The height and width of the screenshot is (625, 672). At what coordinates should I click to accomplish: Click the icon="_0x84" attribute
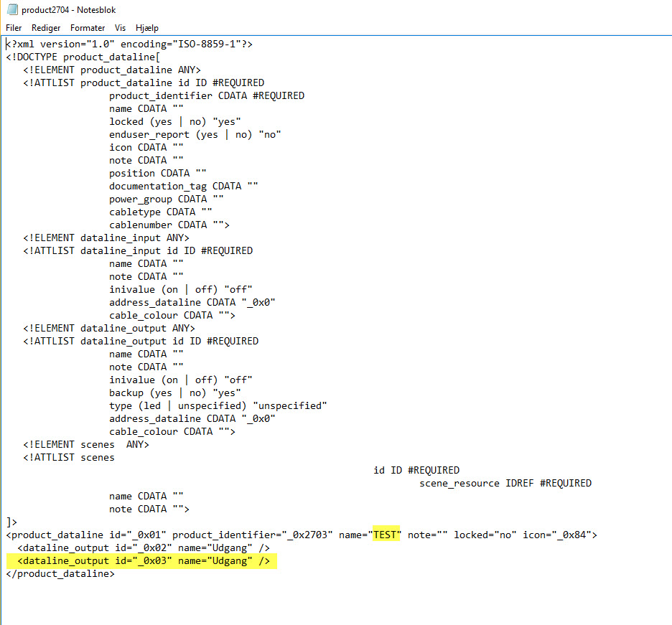556,535
